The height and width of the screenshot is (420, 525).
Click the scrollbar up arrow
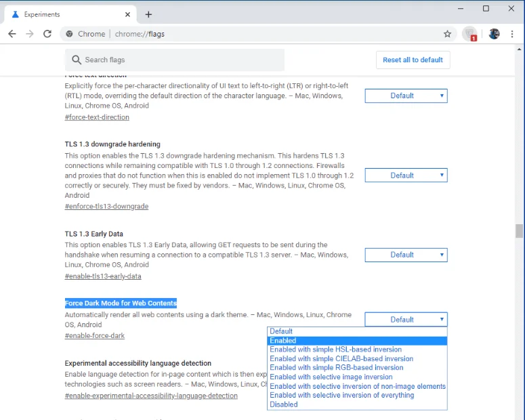click(520, 49)
